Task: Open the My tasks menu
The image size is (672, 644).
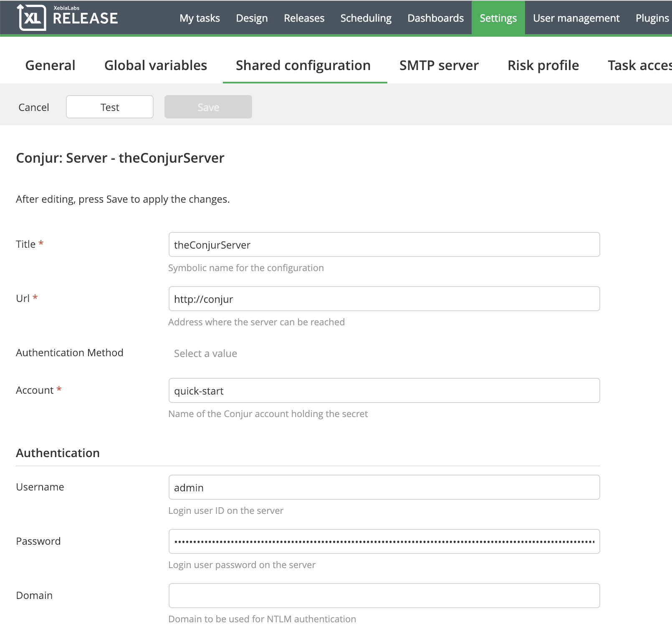Action: pyautogui.click(x=200, y=18)
